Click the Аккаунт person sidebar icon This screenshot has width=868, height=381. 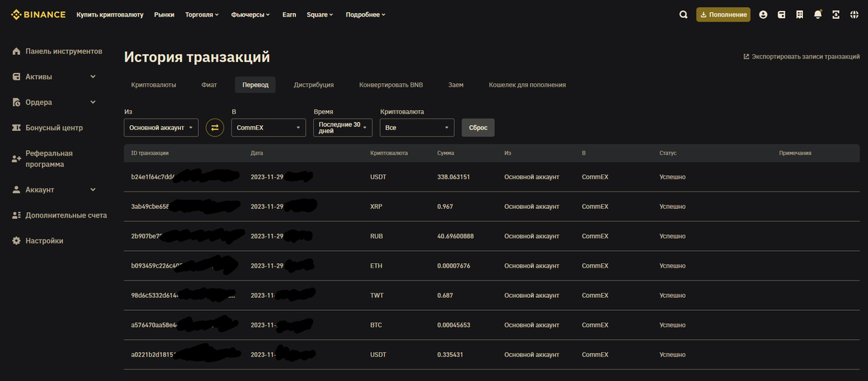(x=17, y=189)
